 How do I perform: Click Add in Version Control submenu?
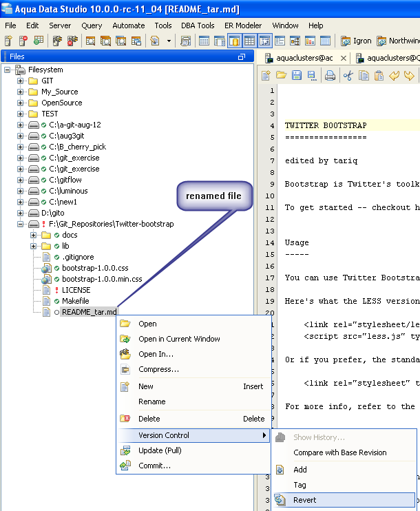[x=344, y=470]
